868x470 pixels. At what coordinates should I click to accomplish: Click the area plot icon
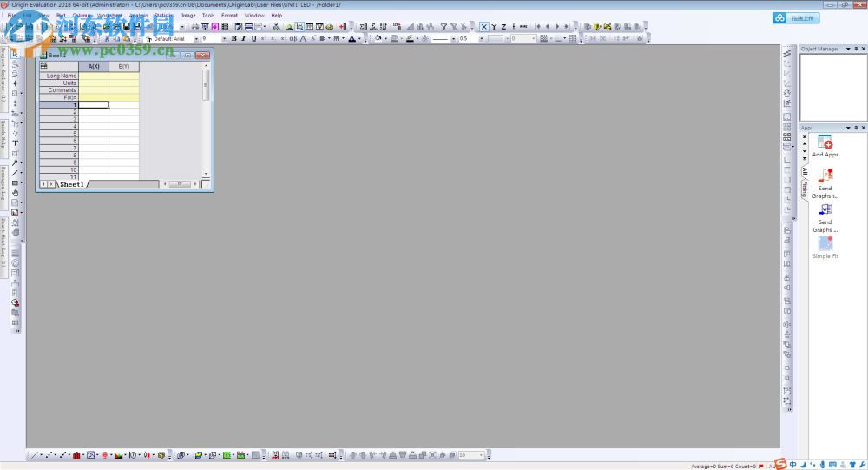coord(118,455)
